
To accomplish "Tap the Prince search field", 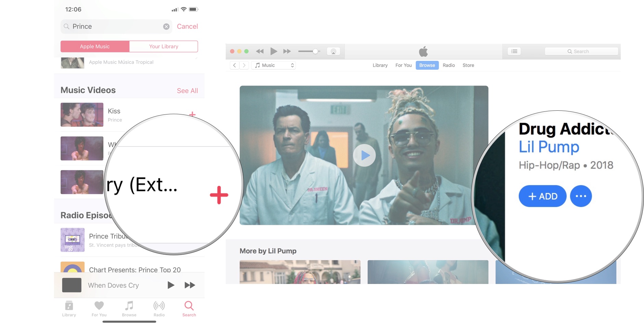I will click(x=116, y=27).
